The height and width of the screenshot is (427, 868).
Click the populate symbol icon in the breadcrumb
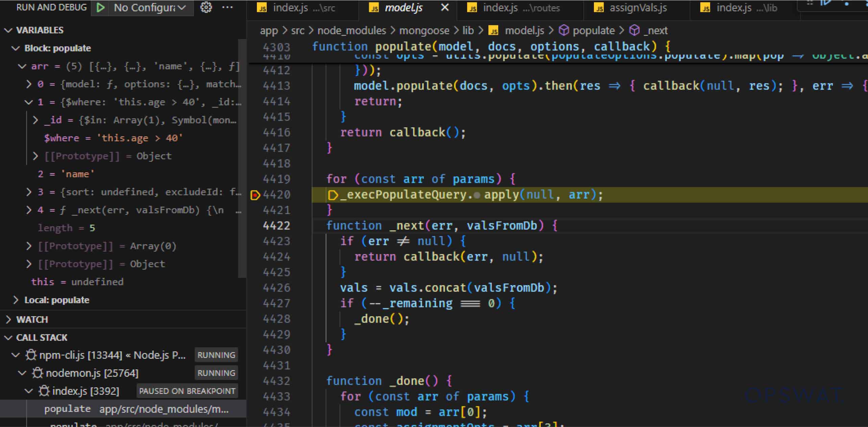[564, 30]
